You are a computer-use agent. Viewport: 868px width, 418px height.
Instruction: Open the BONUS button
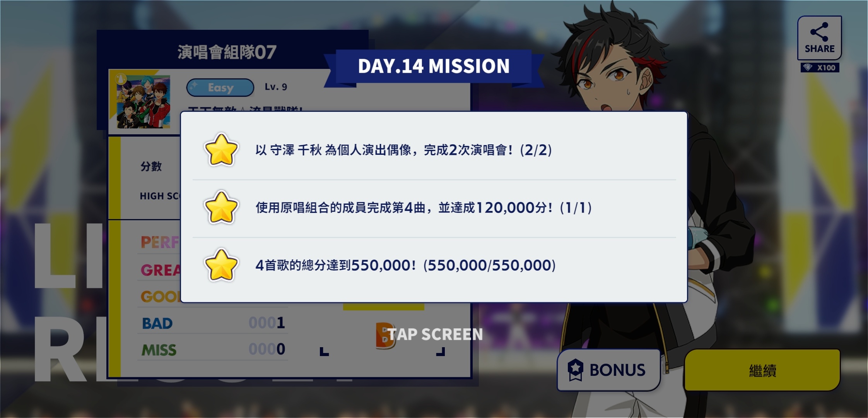tap(608, 370)
